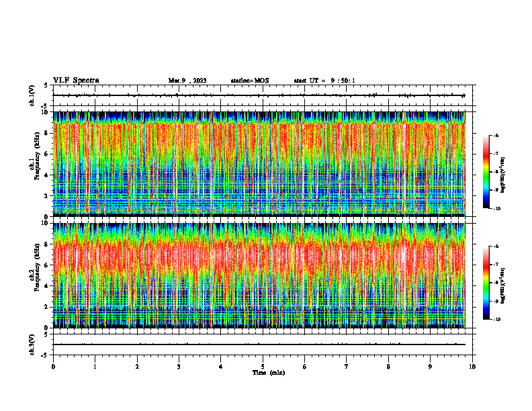This screenshot has height=411, width=532.
Task: Click the "-6" label on ch.1 color scale
Action: 496,135
